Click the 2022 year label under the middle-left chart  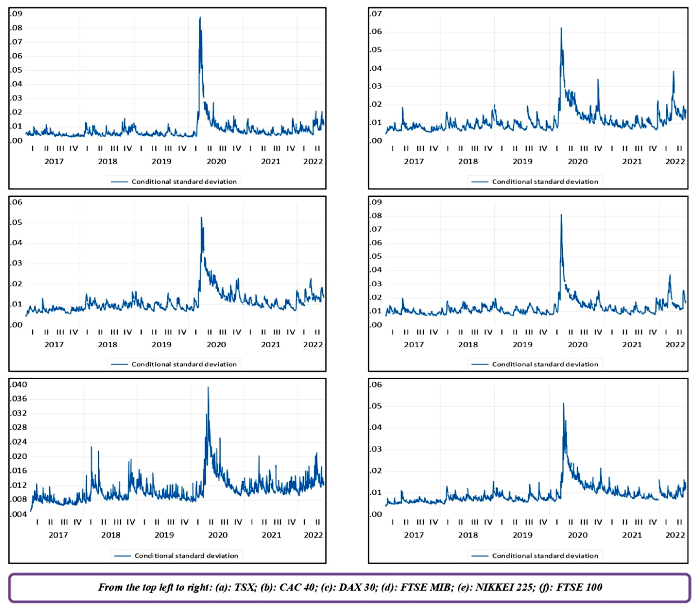click(313, 344)
